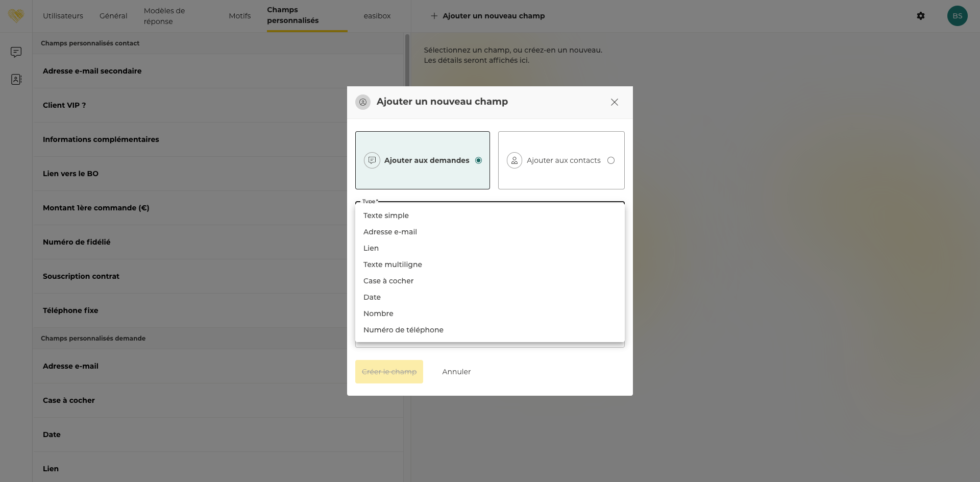The height and width of the screenshot is (482, 980).
Task: Pick Numéro de téléphone type option
Action: (x=403, y=330)
